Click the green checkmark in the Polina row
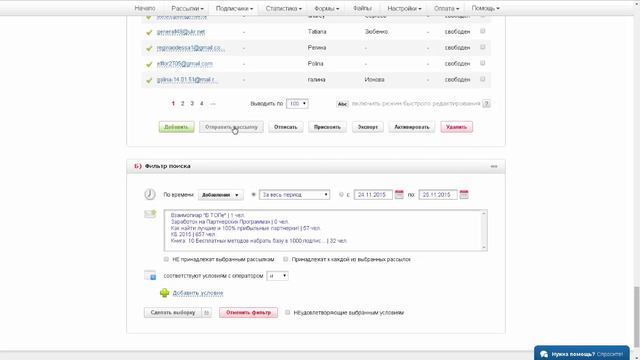The image size is (640, 360). point(149,64)
